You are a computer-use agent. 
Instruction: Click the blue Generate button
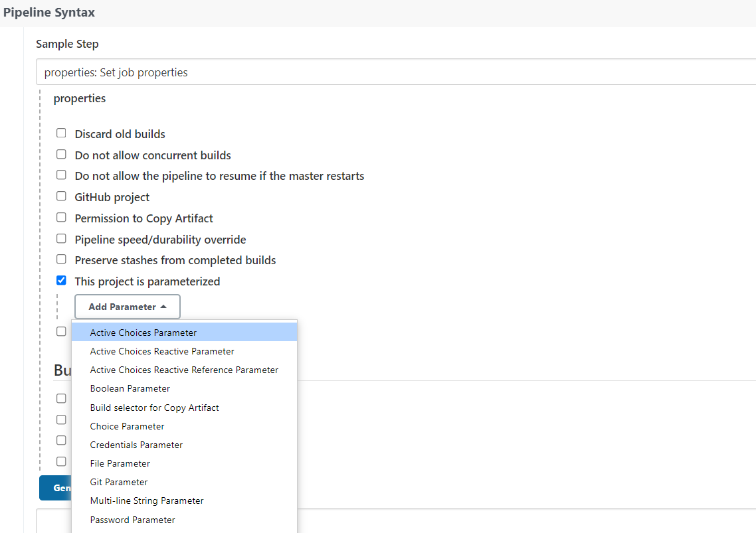[x=56, y=488]
